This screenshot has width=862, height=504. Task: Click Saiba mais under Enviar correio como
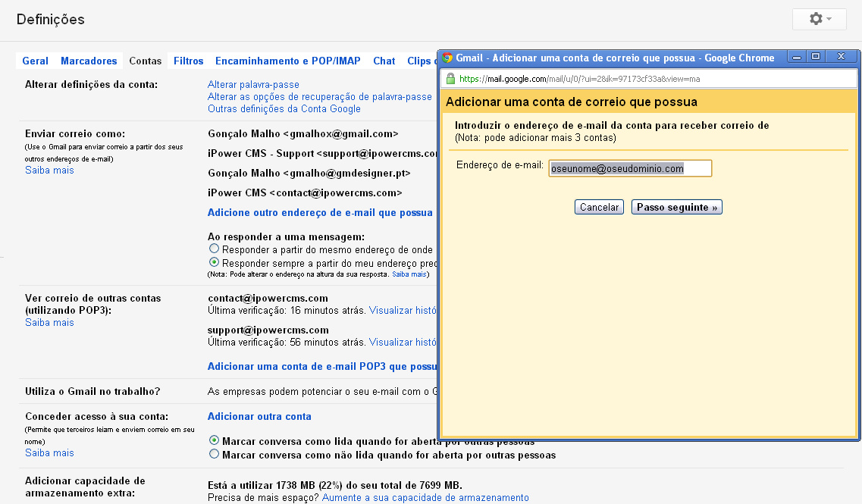pos(49,171)
